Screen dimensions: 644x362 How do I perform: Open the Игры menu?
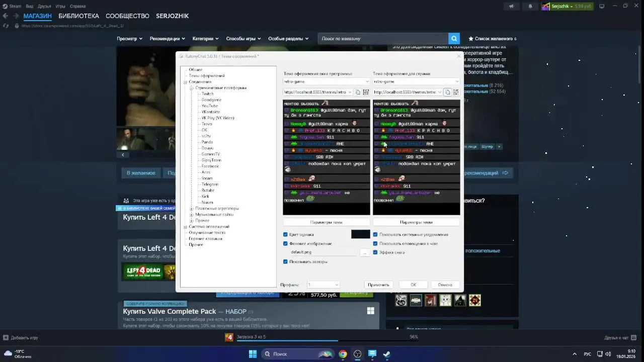(x=60, y=6)
